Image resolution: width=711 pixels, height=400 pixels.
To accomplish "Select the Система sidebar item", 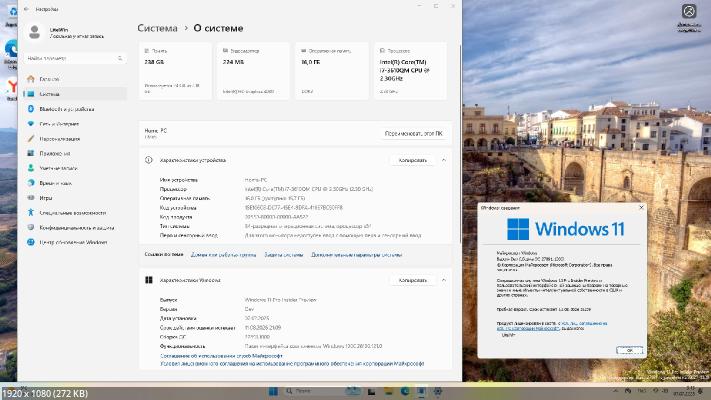I will (x=75, y=94).
